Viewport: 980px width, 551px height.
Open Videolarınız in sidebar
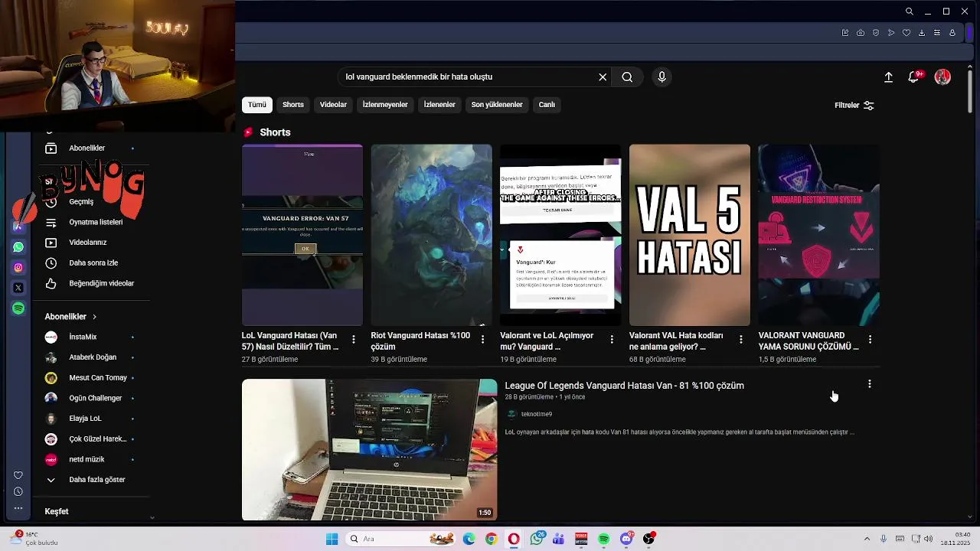(x=88, y=243)
